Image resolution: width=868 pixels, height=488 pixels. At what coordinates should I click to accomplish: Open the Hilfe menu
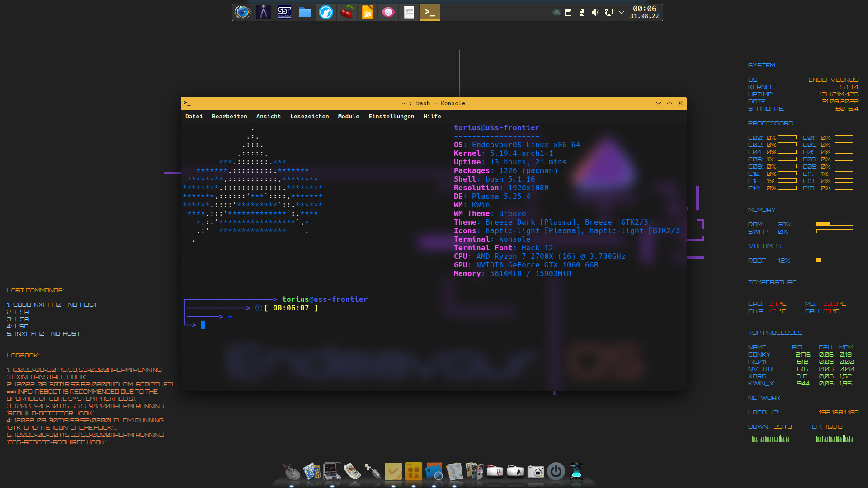(x=432, y=116)
